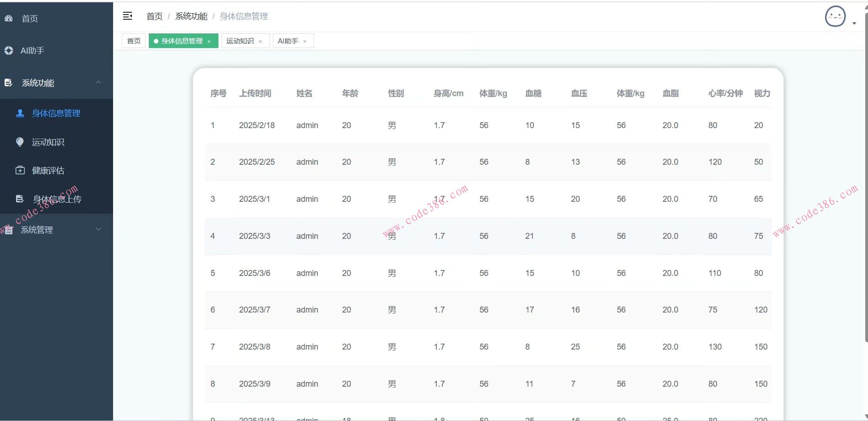
Task: Switch to the AI助手 tab
Action: click(288, 41)
